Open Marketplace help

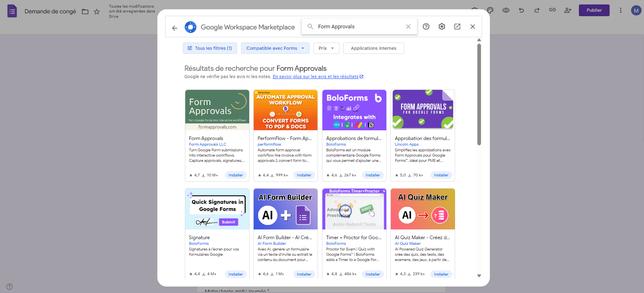[x=426, y=27]
